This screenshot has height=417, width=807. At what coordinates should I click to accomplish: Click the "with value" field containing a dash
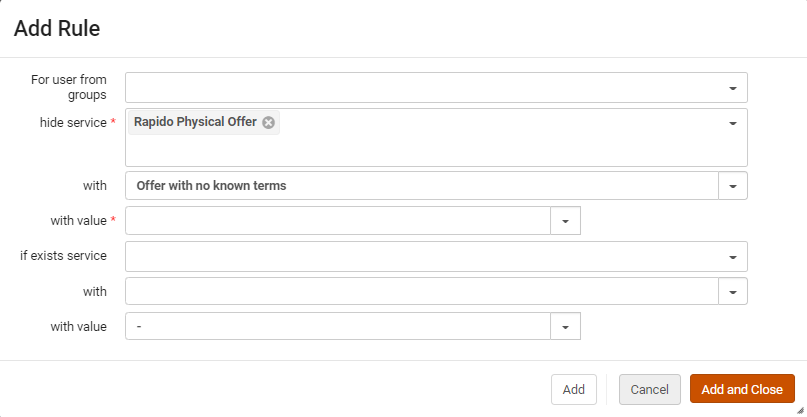(x=338, y=327)
